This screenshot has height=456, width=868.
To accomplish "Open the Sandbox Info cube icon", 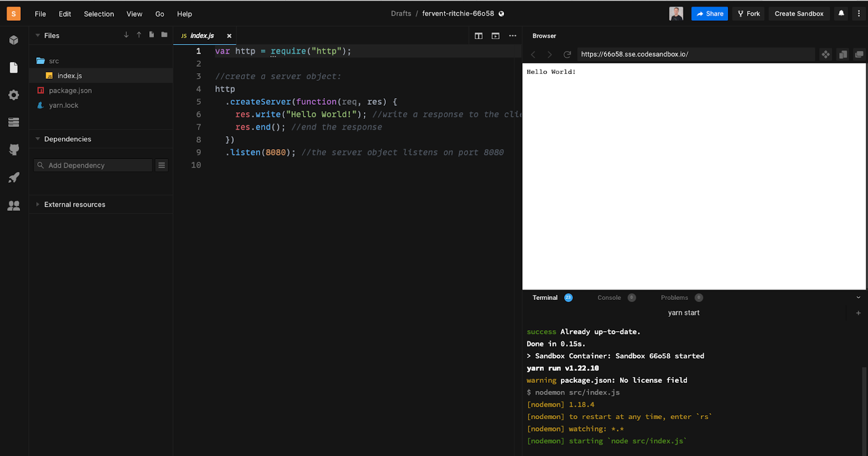I will [x=14, y=40].
